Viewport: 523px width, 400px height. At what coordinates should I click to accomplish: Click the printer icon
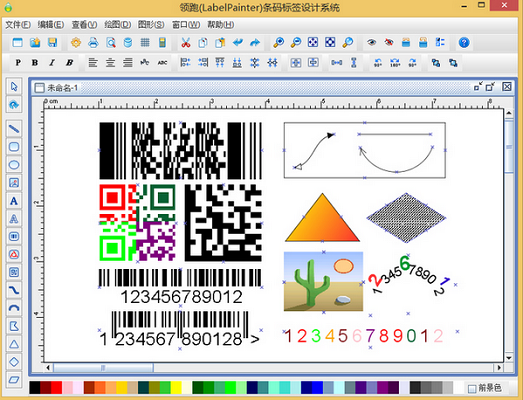click(x=93, y=42)
